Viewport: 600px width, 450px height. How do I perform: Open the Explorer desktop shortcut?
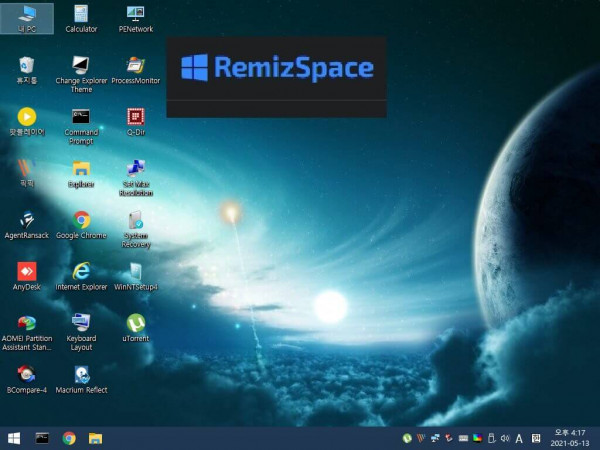pyautogui.click(x=81, y=174)
